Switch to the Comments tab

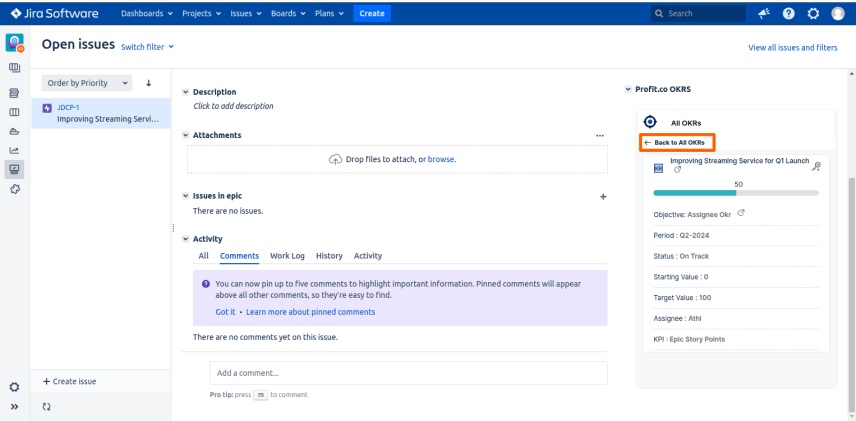pyautogui.click(x=239, y=256)
